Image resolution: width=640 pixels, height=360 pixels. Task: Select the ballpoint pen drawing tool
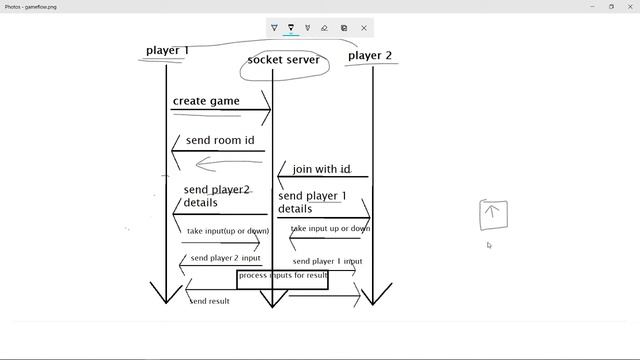(274, 28)
